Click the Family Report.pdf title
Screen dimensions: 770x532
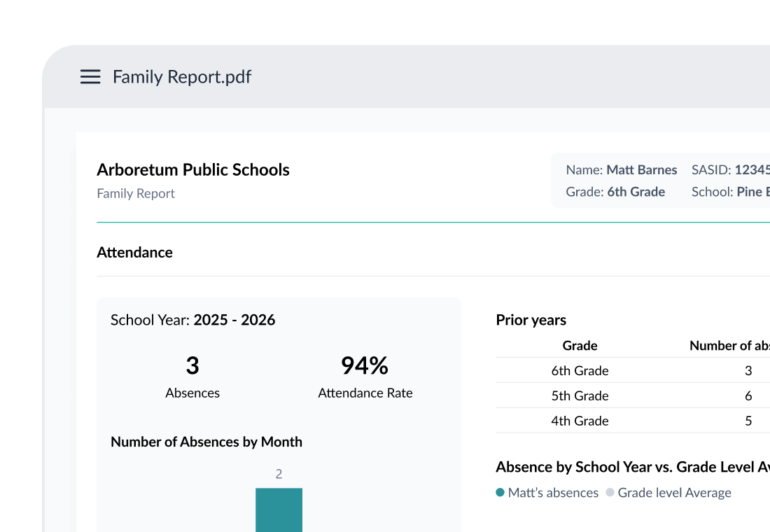182,77
